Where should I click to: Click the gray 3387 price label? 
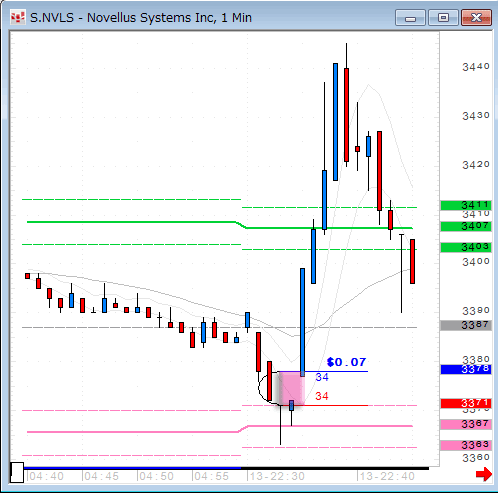coord(466,325)
